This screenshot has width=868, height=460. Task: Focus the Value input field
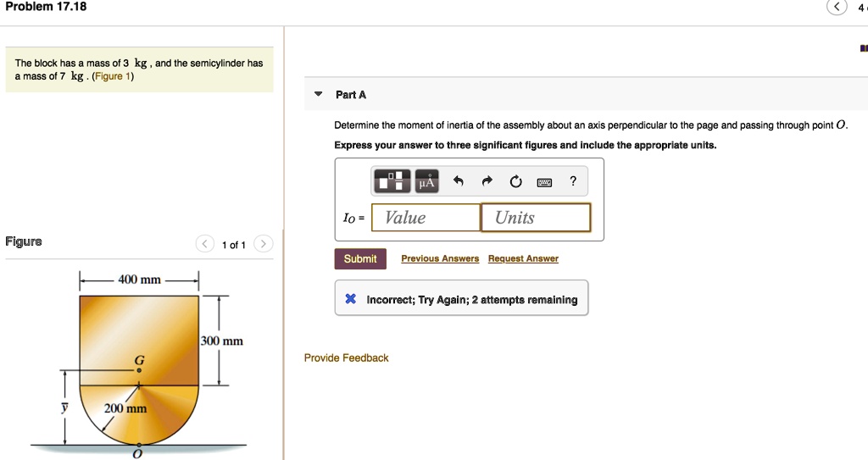(x=426, y=218)
